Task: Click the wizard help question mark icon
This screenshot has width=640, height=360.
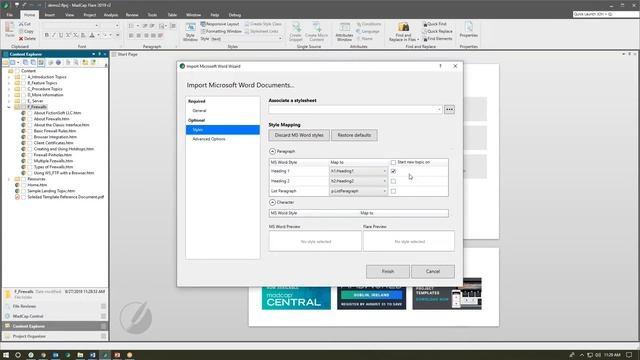Action: pos(440,66)
